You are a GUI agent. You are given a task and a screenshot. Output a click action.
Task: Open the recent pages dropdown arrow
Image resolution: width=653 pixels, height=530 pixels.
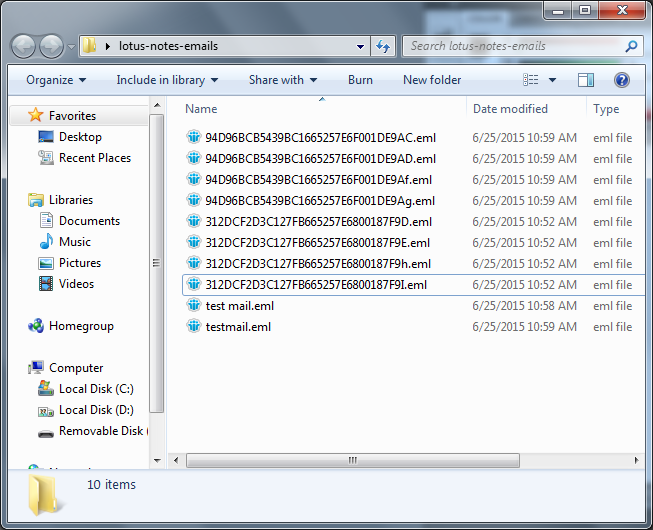click(x=71, y=47)
